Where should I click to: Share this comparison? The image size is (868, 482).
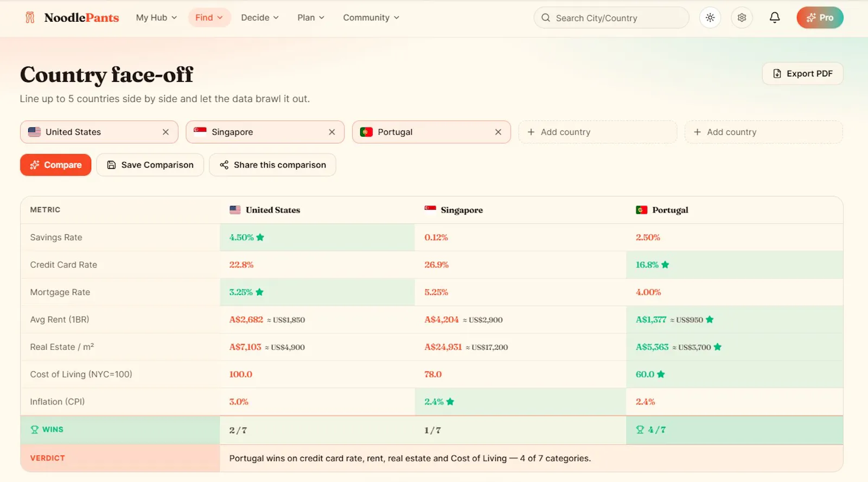point(272,165)
